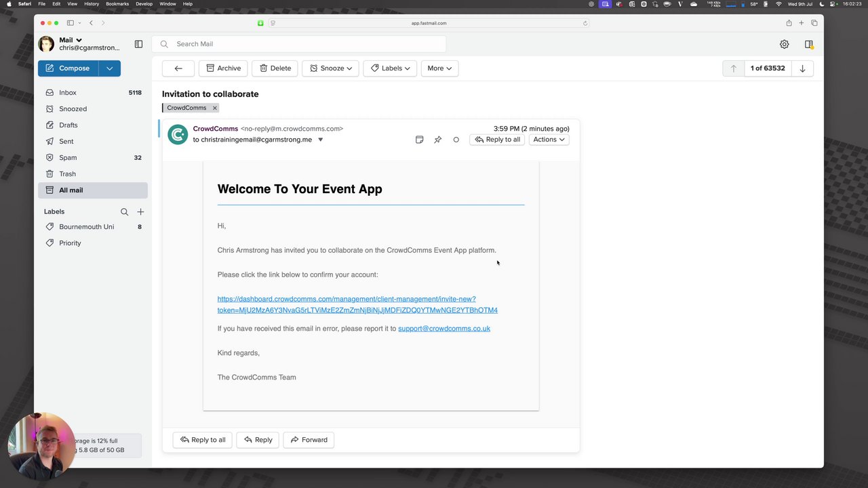Click the Reply button at message bottom
This screenshot has height=488, width=868.
click(x=258, y=440)
